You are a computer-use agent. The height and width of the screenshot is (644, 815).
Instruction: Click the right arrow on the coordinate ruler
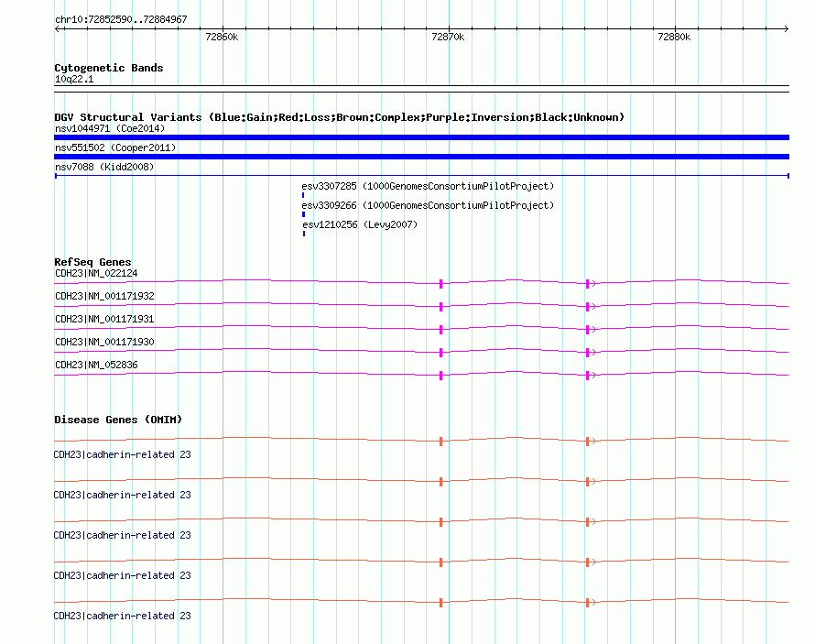[786, 29]
